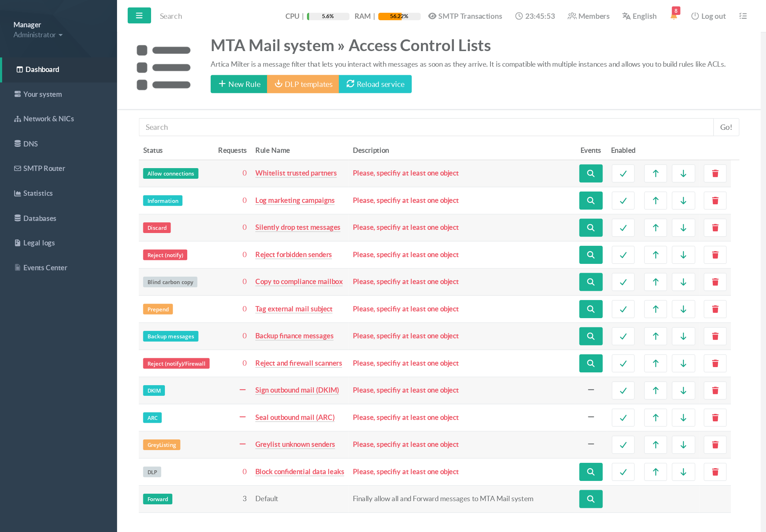Move Tag external mail subject rule down

point(683,309)
